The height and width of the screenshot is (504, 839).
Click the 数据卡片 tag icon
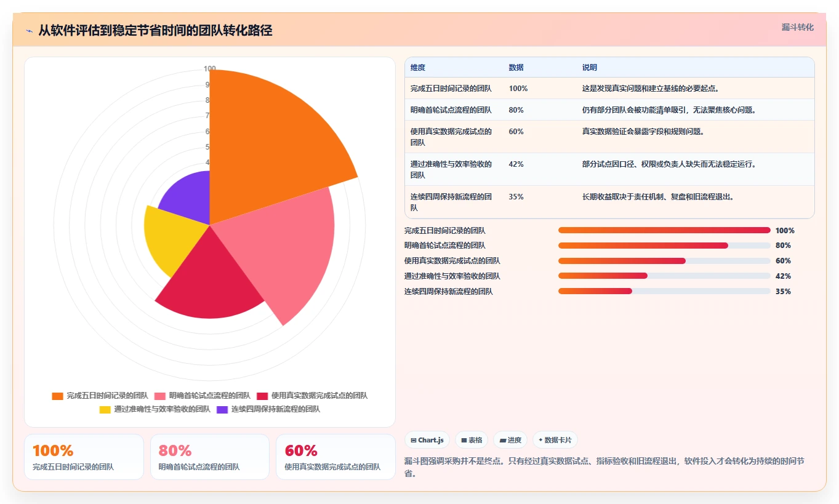pos(540,440)
